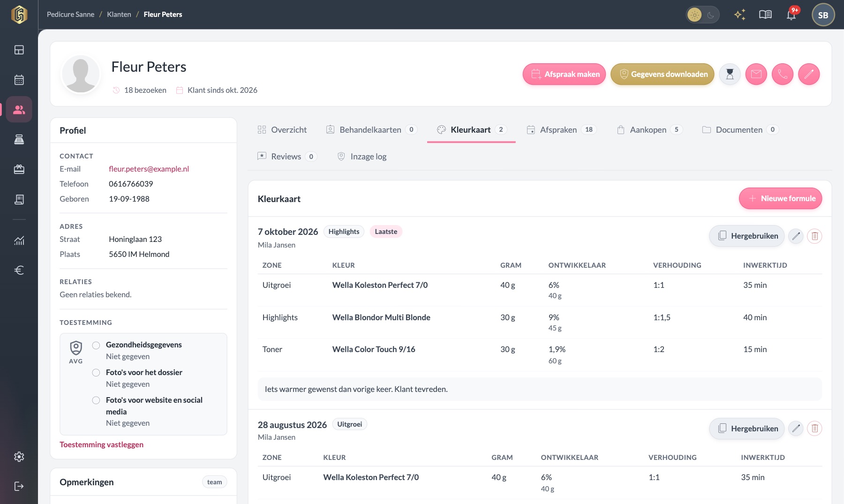Edit the 28 augustus 2026 formula
Image resolution: width=844 pixels, height=504 pixels.
click(x=796, y=428)
